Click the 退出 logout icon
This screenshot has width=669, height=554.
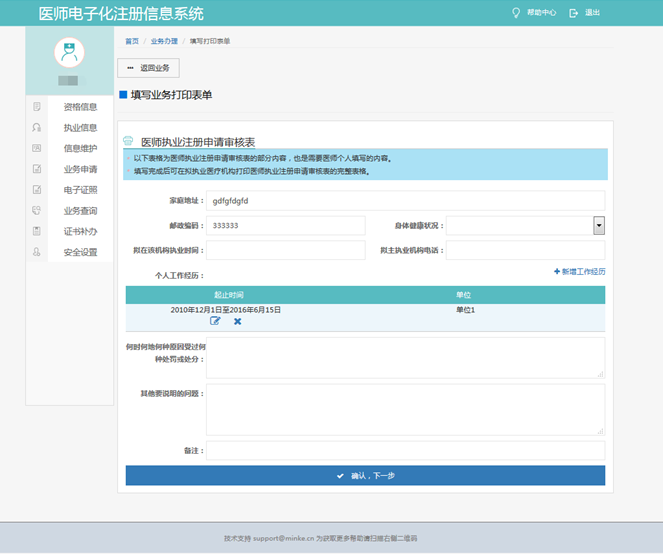[x=573, y=13]
